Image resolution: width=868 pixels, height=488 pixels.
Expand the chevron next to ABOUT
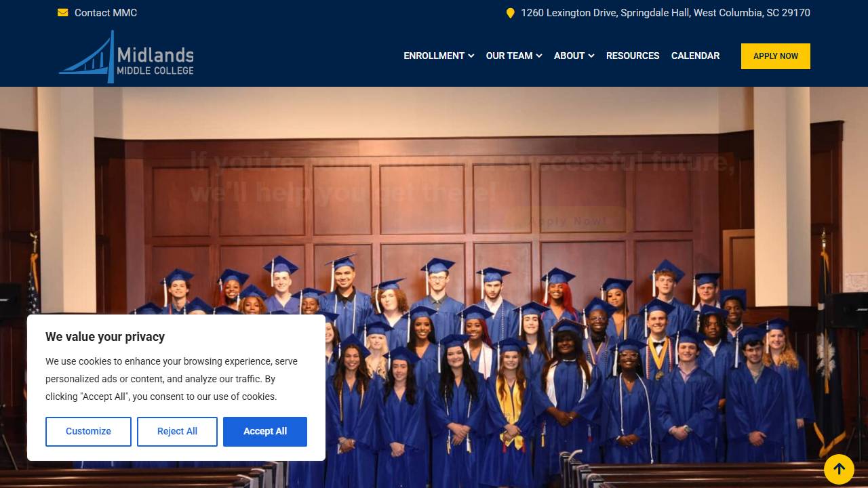click(x=591, y=56)
